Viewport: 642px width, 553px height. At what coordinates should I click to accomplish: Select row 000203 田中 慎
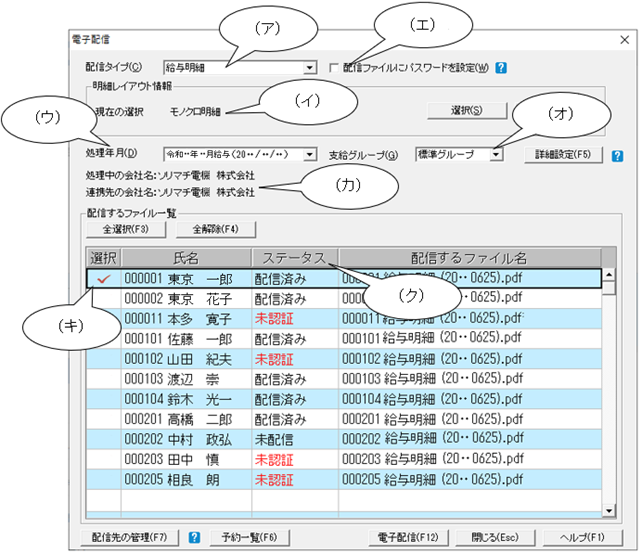click(x=344, y=459)
